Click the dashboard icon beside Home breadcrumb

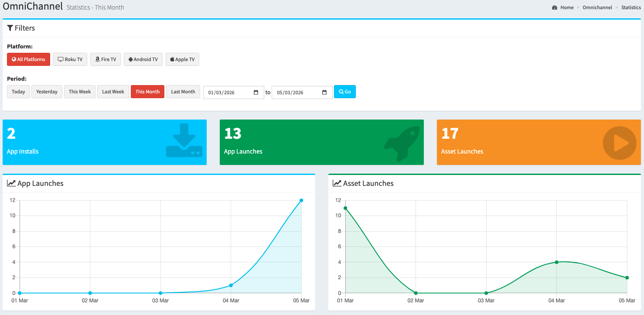pos(555,7)
